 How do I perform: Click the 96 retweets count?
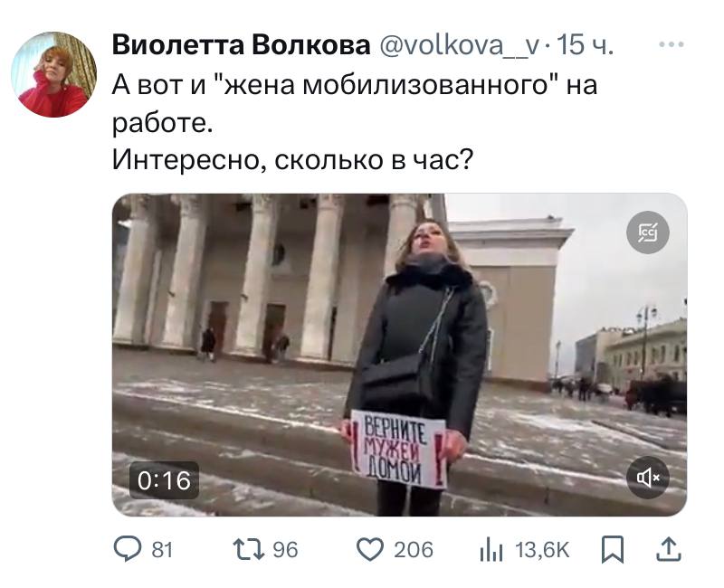pos(285,550)
